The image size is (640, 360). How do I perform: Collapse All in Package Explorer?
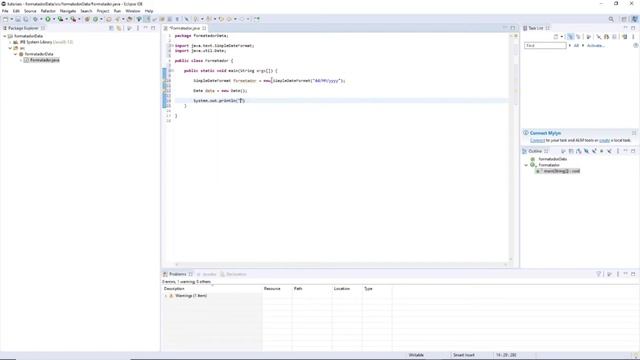(111, 28)
